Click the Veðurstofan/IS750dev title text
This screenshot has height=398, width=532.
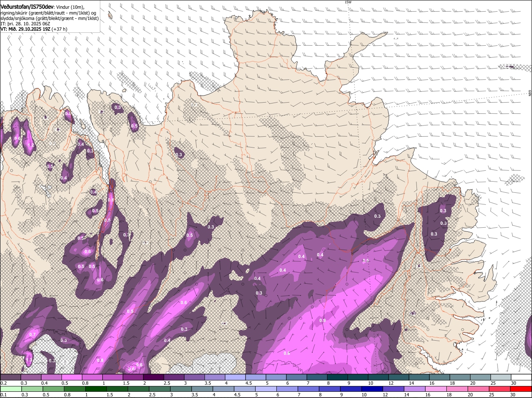[x=27, y=7]
